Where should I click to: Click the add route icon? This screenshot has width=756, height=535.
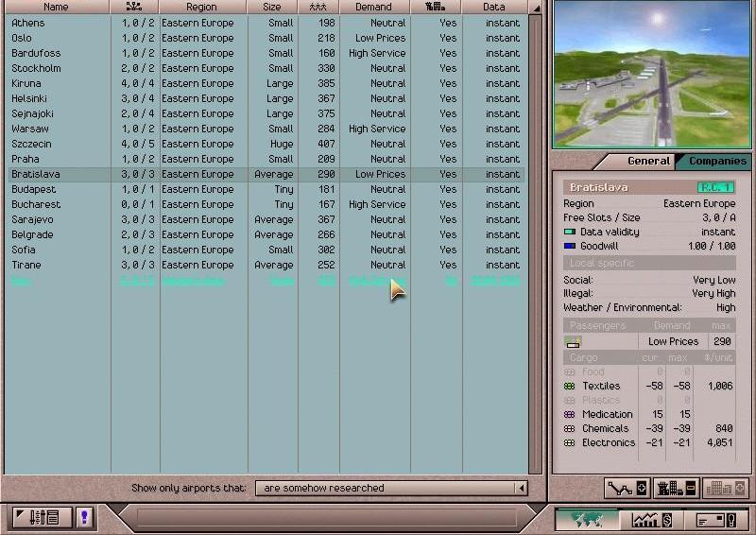click(627, 488)
